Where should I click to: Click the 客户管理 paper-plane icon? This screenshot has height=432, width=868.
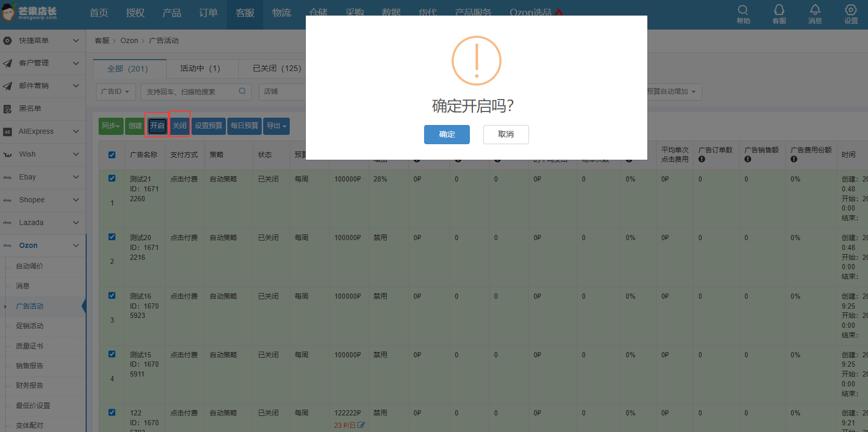click(7, 63)
